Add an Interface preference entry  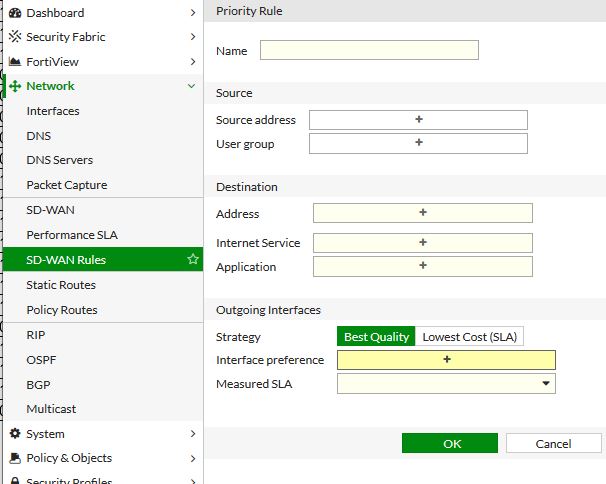446,360
